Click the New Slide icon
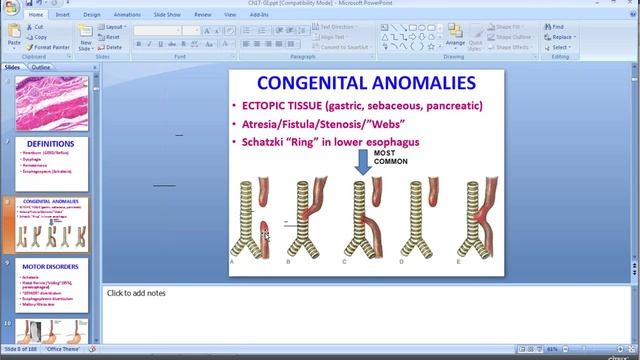This screenshot has height=360, width=640. point(85,31)
